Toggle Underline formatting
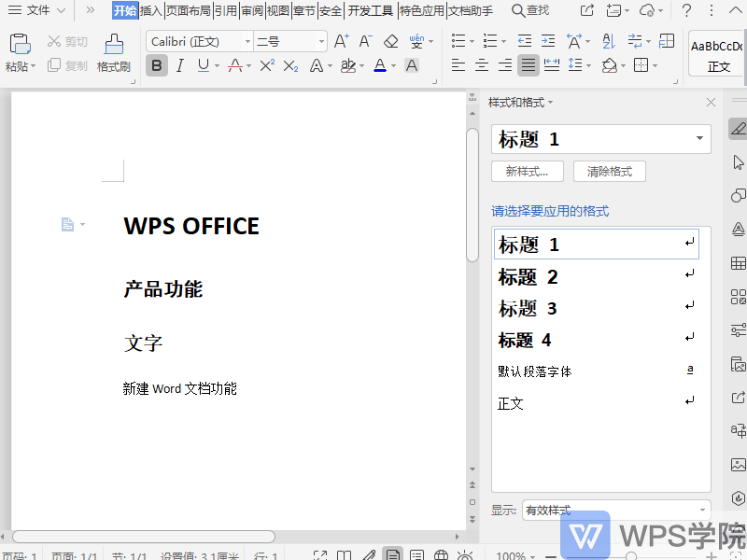 click(x=204, y=65)
